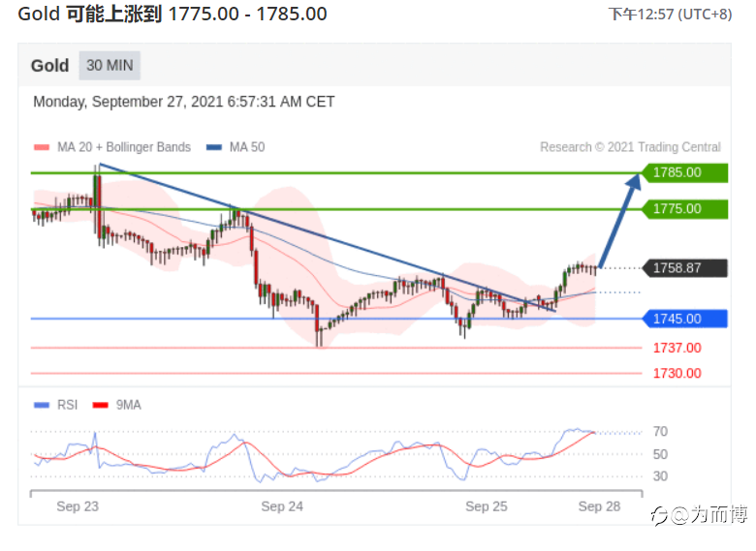
Task: Click the blue upward forecast arrow head
Action: coord(633,182)
